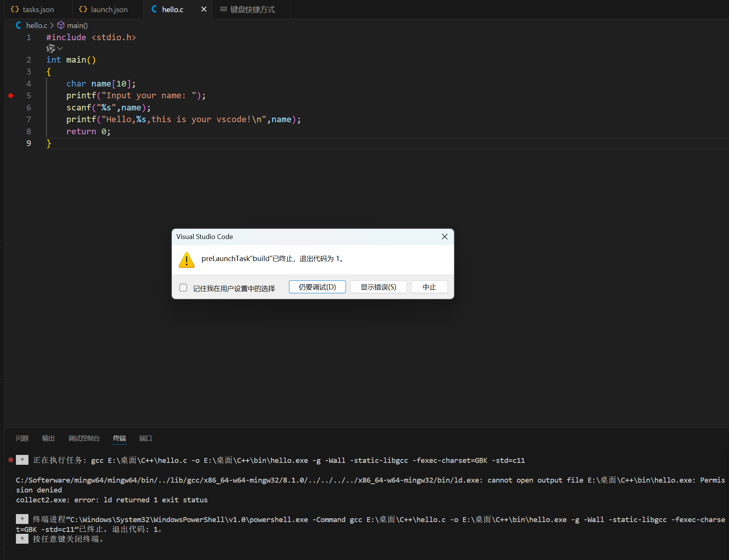Check 记住我在用户设置中的选择 checkbox
Image resolution: width=729 pixels, height=560 pixels.
point(183,288)
